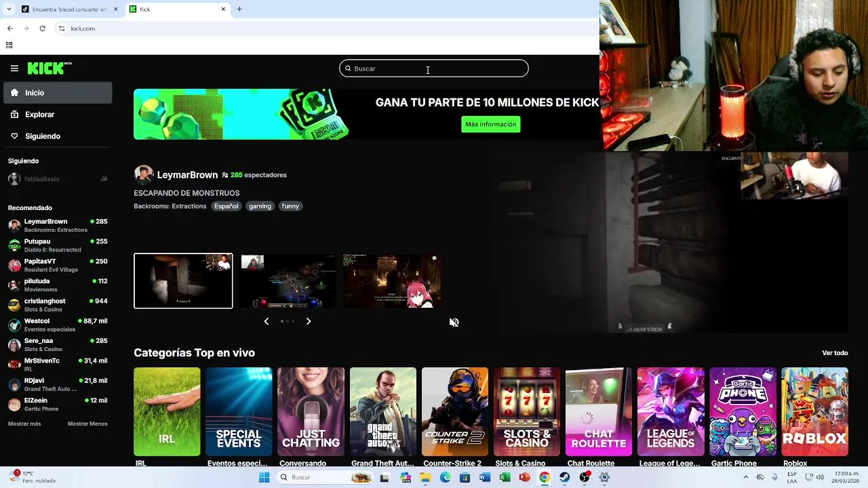Select the second carousel stream thumbnail
Viewport: 868px width, 488px height.
pyautogui.click(x=288, y=281)
